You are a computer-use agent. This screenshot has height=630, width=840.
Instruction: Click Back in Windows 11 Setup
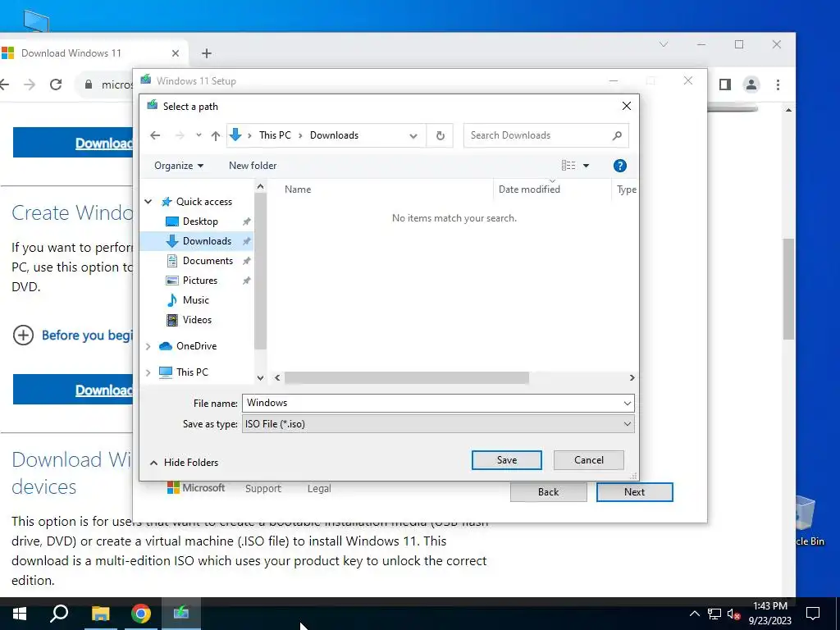click(x=548, y=492)
